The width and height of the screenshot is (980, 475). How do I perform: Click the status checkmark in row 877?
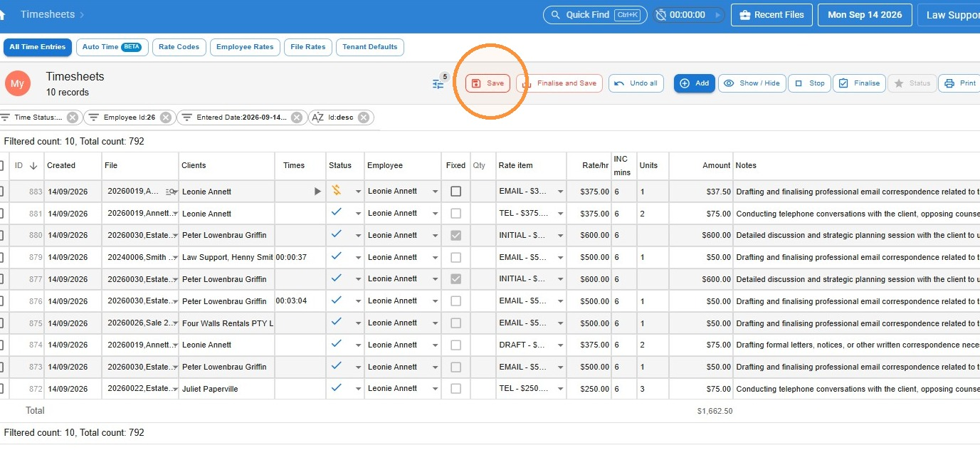click(337, 278)
